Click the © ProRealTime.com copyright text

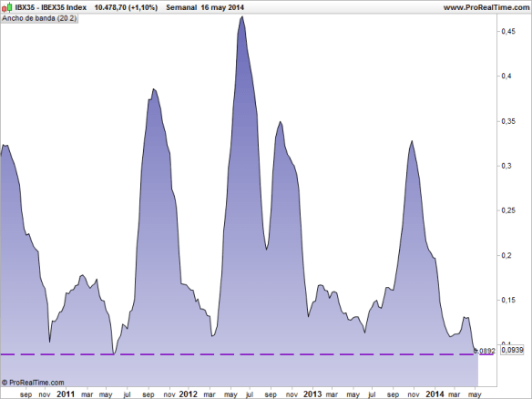[x=33, y=383]
